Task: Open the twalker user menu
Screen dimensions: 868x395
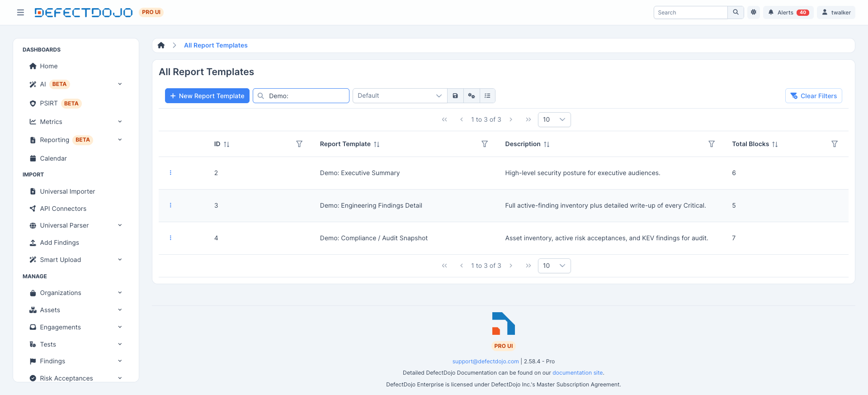Action: [836, 12]
